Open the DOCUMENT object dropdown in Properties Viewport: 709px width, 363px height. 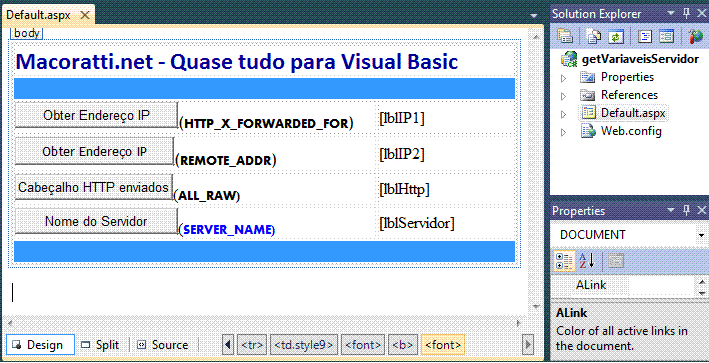pyautogui.click(x=701, y=235)
